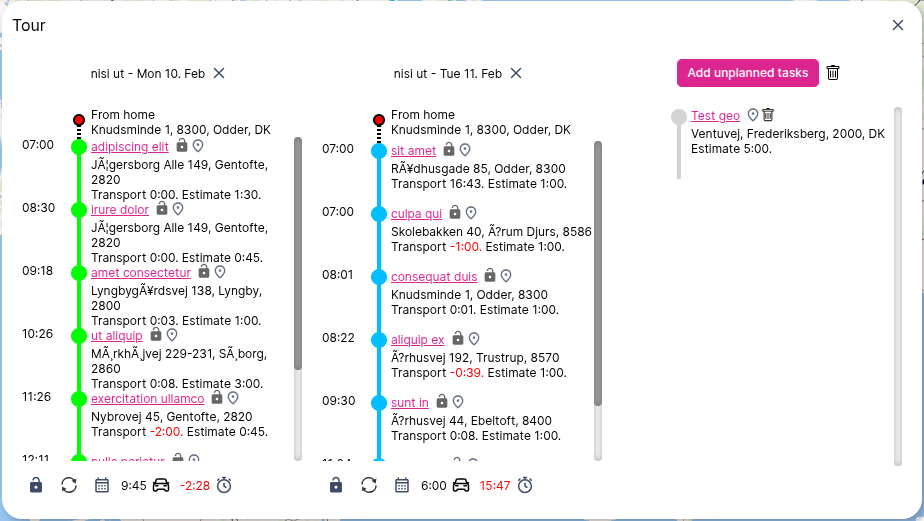Viewport: 924px width, 521px height.
Task: Open the consequat duis task link
Action: click(433, 277)
